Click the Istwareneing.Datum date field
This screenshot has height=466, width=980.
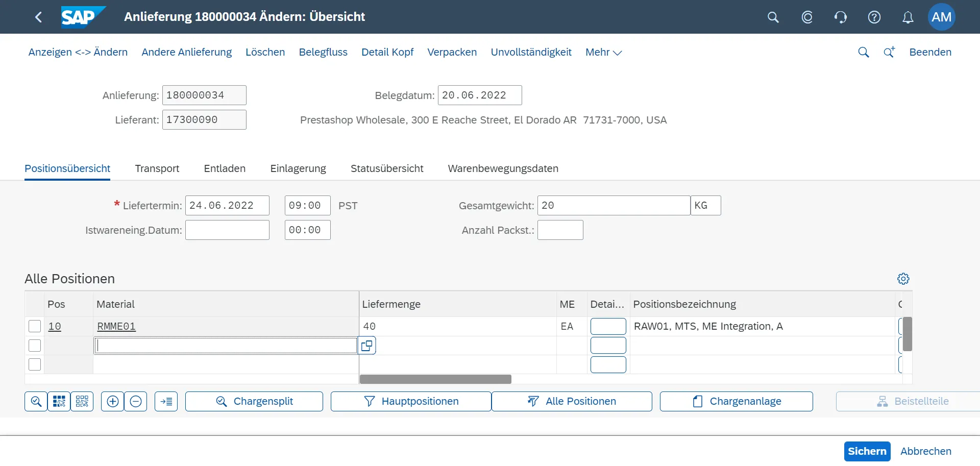(227, 230)
